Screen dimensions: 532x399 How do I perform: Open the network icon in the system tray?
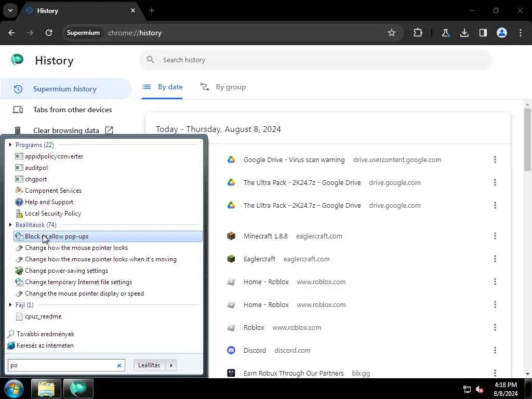pyautogui.click(x=467, y=389)
